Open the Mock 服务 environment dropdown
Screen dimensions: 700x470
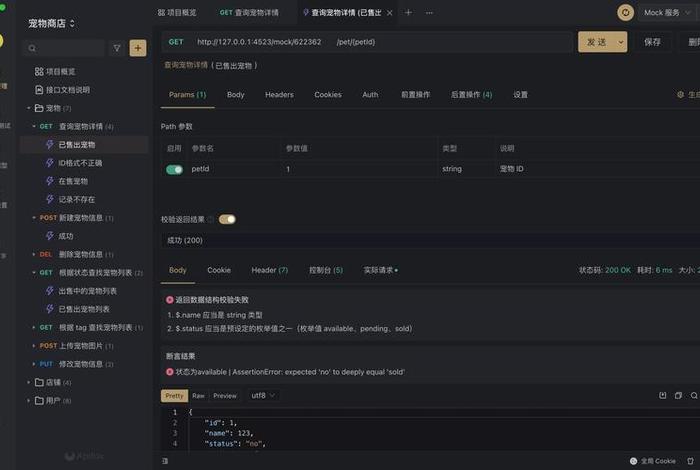[x=667, y=12]
